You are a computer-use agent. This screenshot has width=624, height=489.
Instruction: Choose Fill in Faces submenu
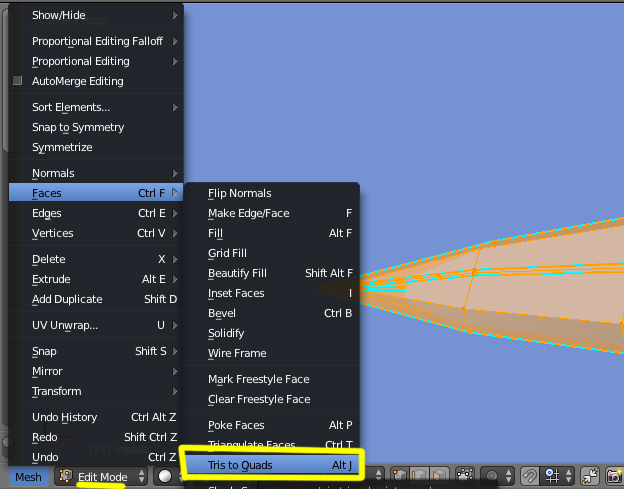(272, 233)
